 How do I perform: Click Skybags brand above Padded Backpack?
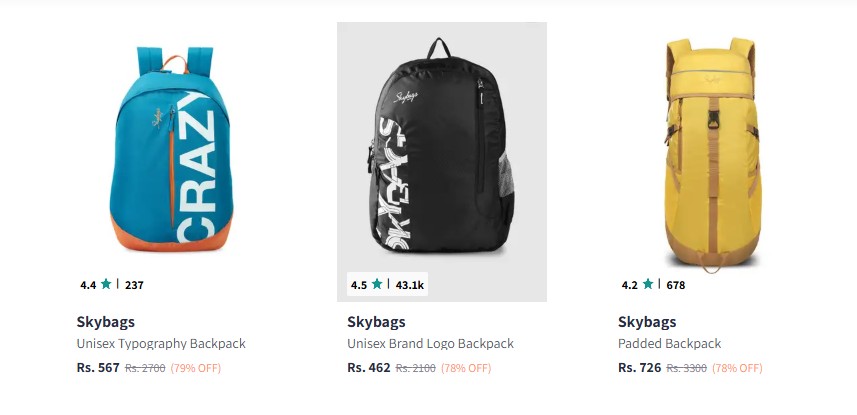647,322
